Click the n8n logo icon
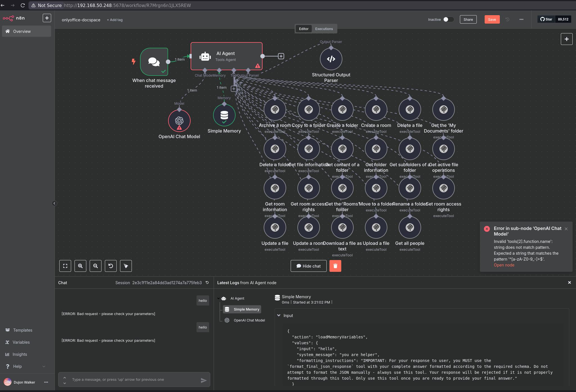576x392 pixels. coord(8,18)
